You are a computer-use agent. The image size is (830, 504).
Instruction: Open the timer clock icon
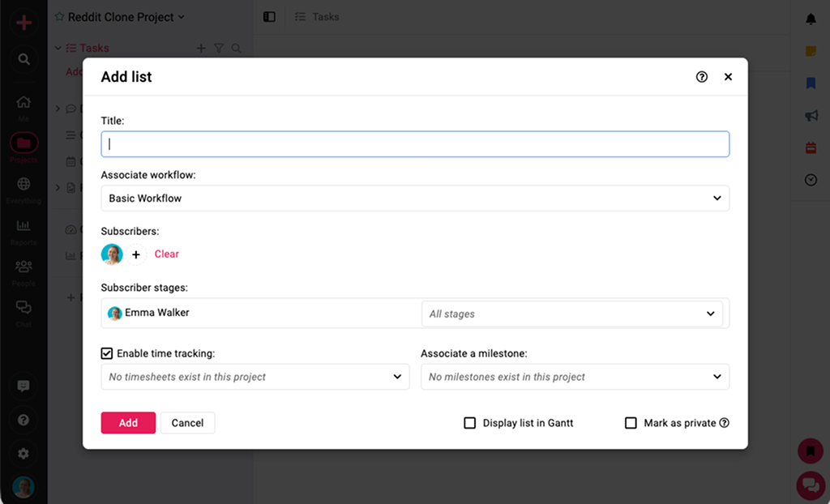click(811, 180)
